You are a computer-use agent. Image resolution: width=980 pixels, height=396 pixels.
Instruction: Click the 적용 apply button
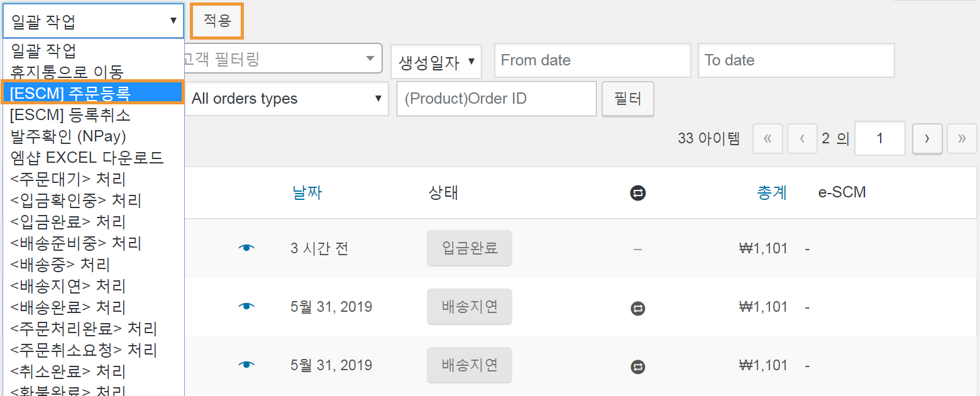coord(217,21)
